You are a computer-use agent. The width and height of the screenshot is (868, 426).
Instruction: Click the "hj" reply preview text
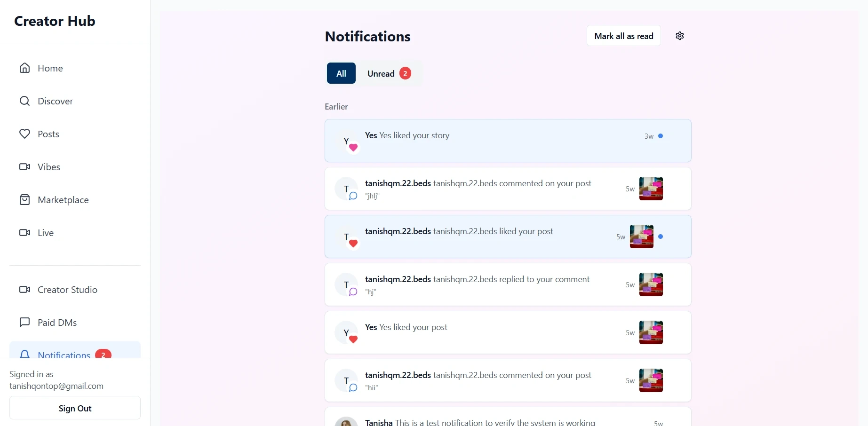[x=371, y=292]
